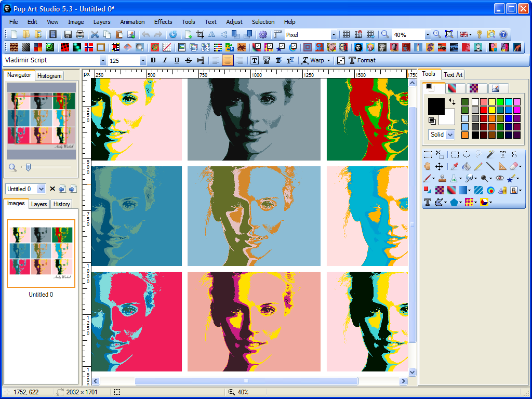Set text alignment to left

pyautogui.click(x=216, y=60)
